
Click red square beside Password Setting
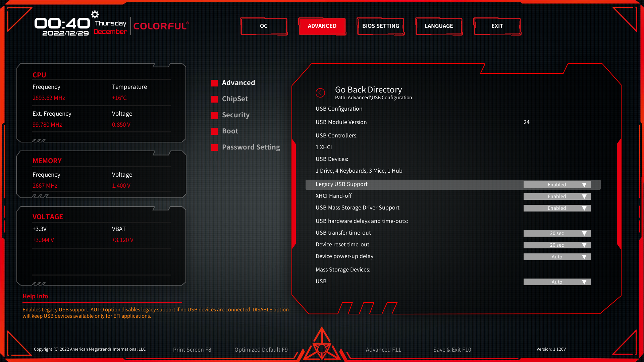[x=215, y=147]
